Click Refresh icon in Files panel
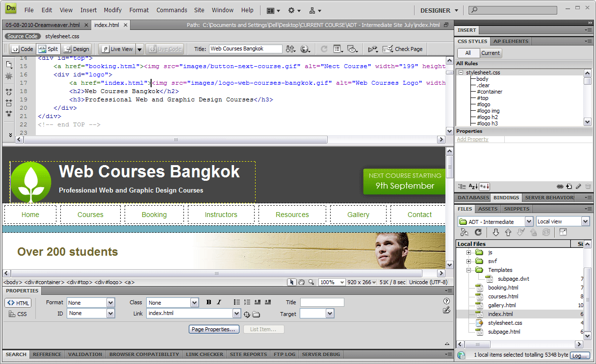 [478, 232]
